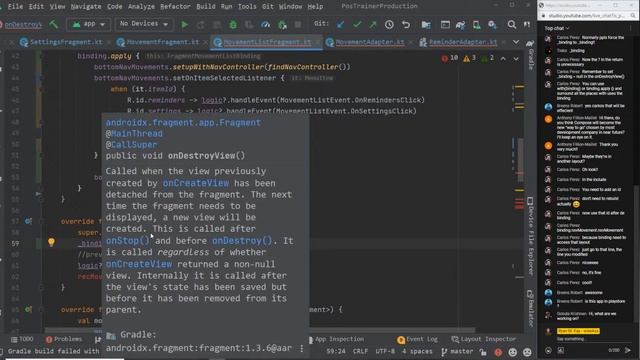The height and width of the screenshot is (360, 640).
Task: Click the green Debug bug icon
Action: coord(233,24)
